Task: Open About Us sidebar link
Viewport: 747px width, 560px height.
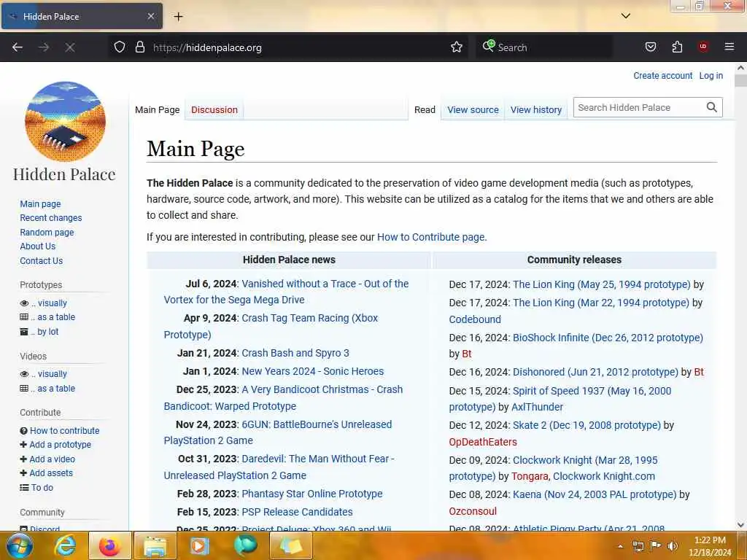Action: [x=38, y=246]
